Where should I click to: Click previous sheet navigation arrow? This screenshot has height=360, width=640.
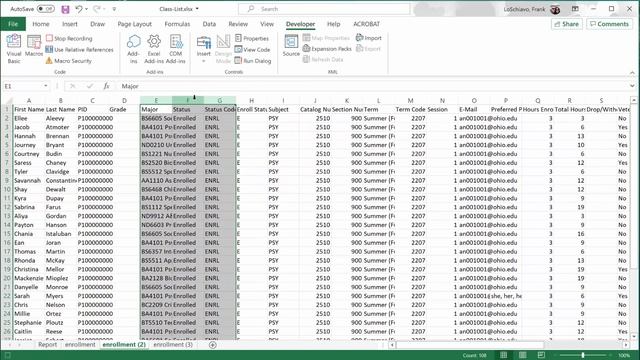tap(10, 345)
